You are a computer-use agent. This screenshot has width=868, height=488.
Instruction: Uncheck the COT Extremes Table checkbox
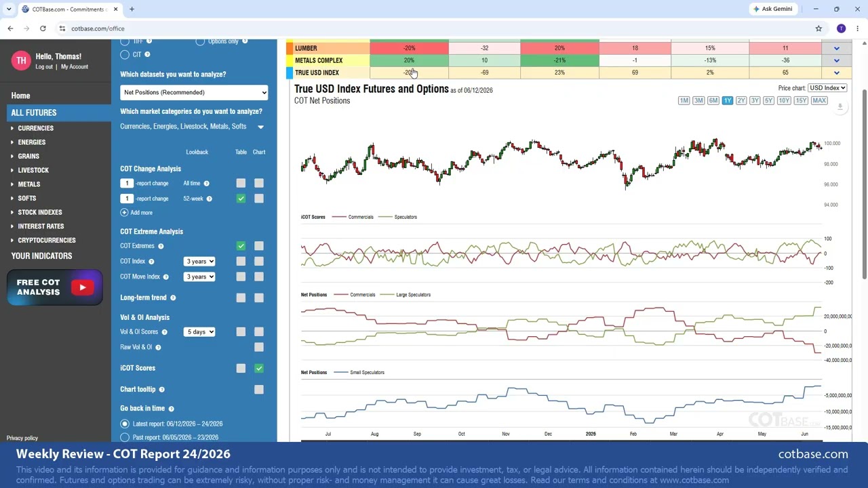click(x=241, y=246)
